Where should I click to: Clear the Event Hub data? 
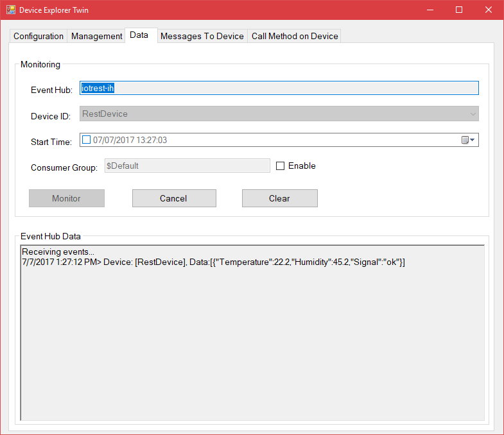(280, 198)
